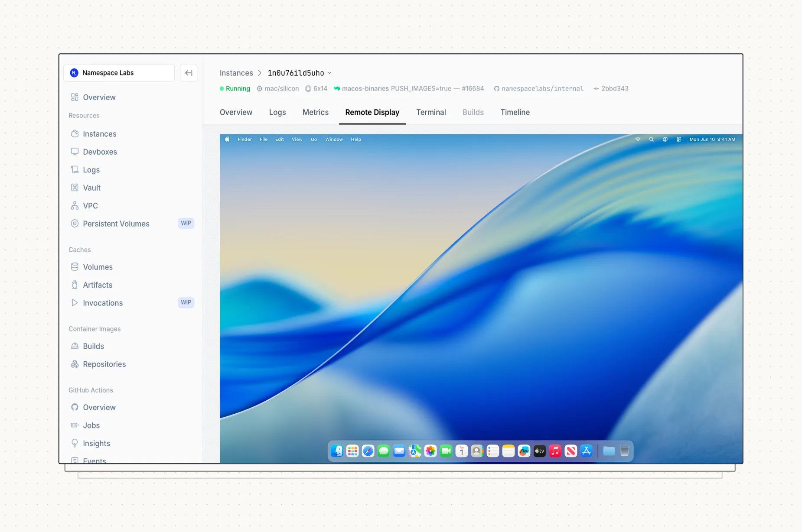Screen dimensions: 802x532
Task: Open the News app in the Dock
Action: coord(571,451)
